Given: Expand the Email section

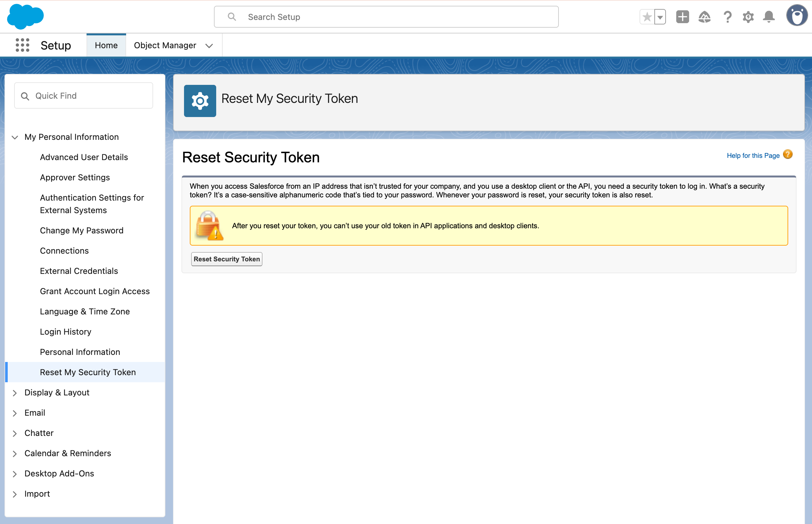Looking at the screenshot, I should [x=15, y=413].
